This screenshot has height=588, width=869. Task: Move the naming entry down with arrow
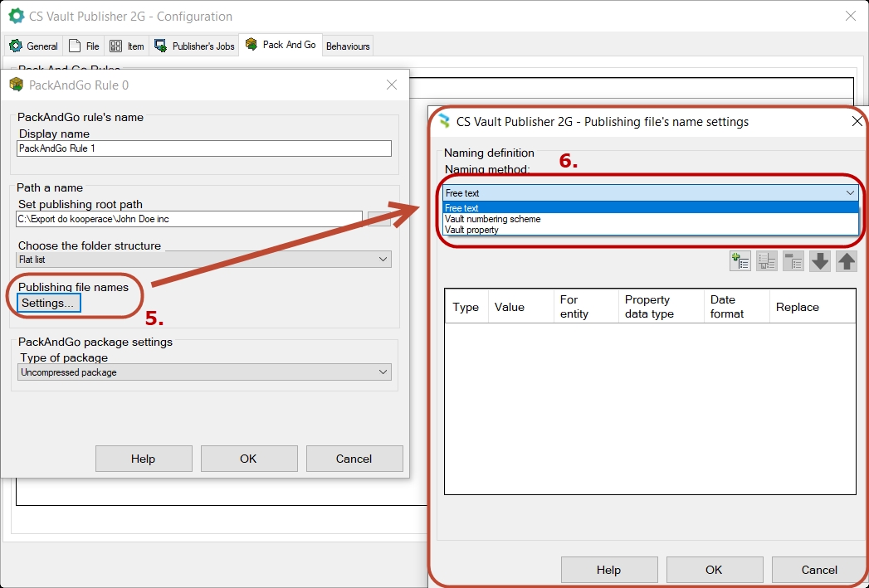tap(820, 261)
